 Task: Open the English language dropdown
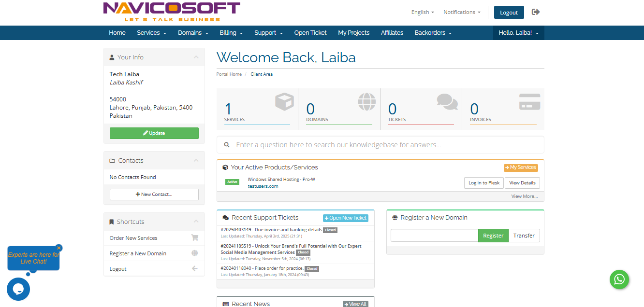pyautogui.click(x=422, y=12)
